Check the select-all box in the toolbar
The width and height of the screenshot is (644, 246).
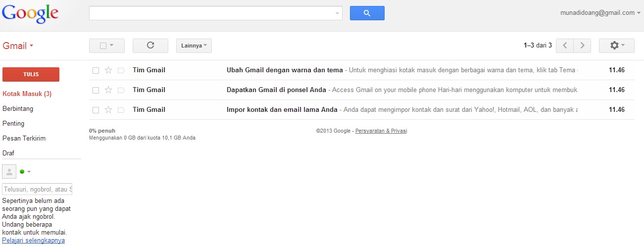pos(103,46)
